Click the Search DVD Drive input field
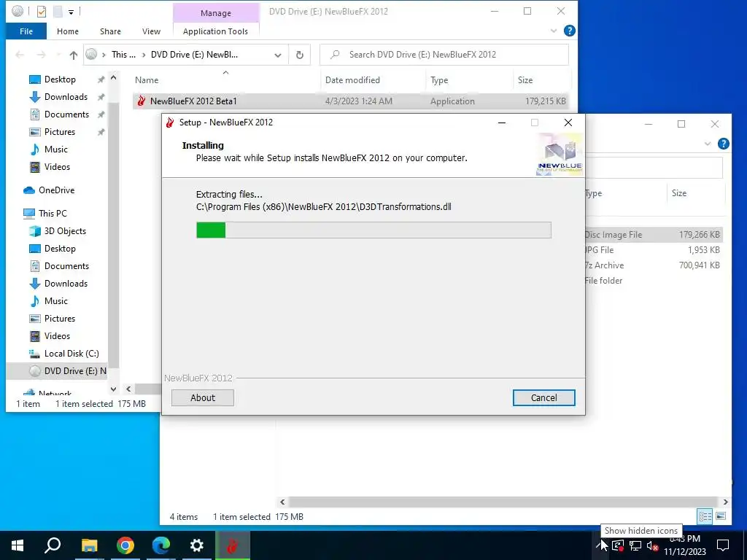 pyautogui.click(x=444, y=55)
